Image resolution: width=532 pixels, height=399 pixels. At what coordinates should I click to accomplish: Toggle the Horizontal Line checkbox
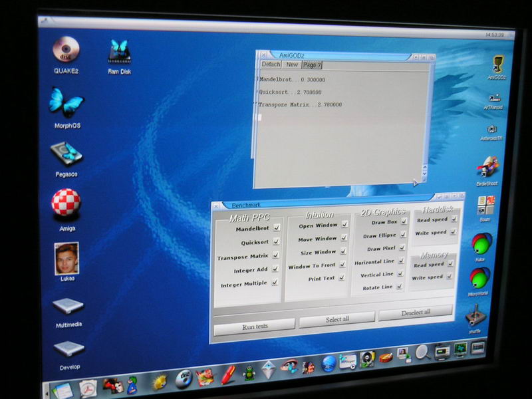tap(401, 260)
